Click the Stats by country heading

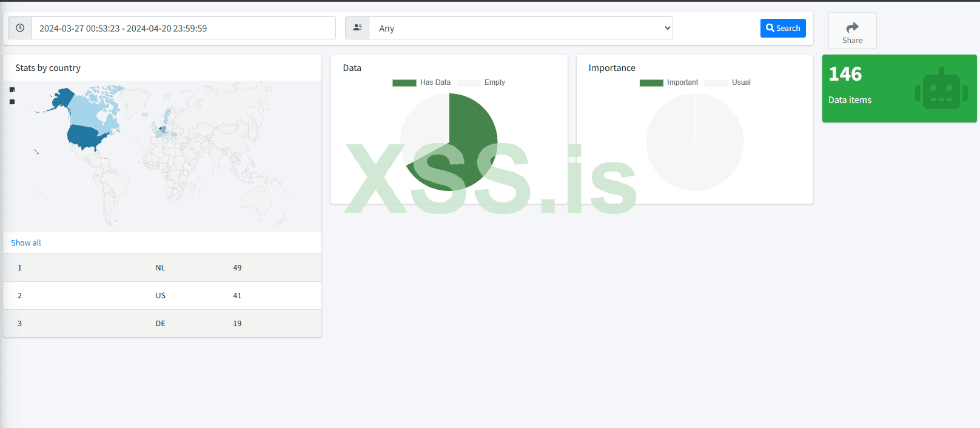48,68
